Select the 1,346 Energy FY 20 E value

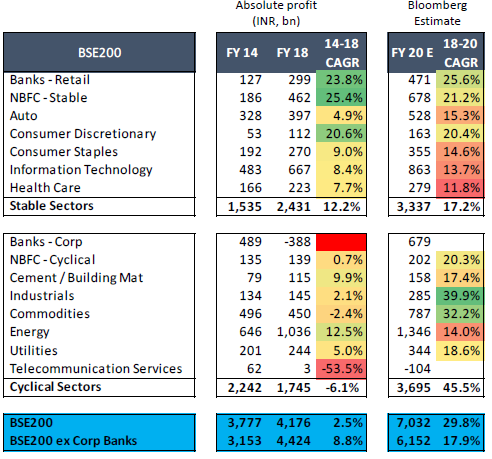point(413,332)
